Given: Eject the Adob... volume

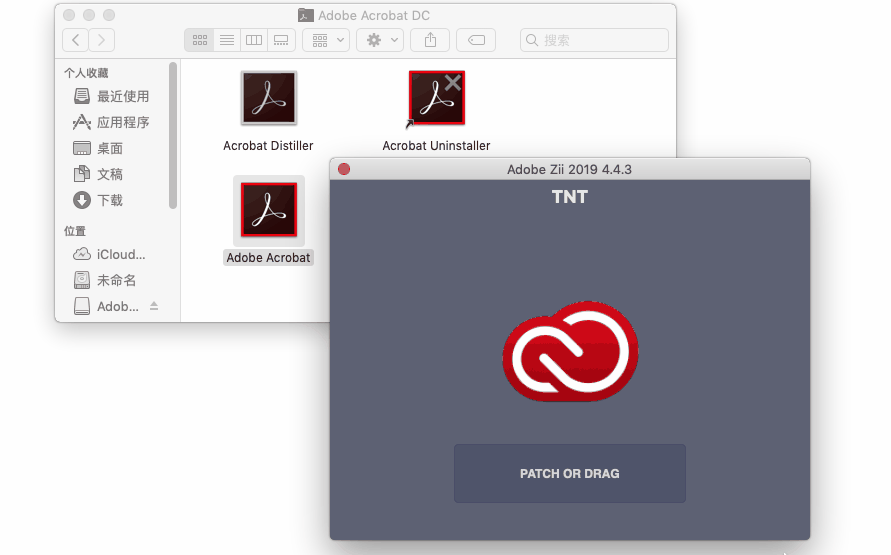Looking at the screenshot, I should click(x=154, y=306).
